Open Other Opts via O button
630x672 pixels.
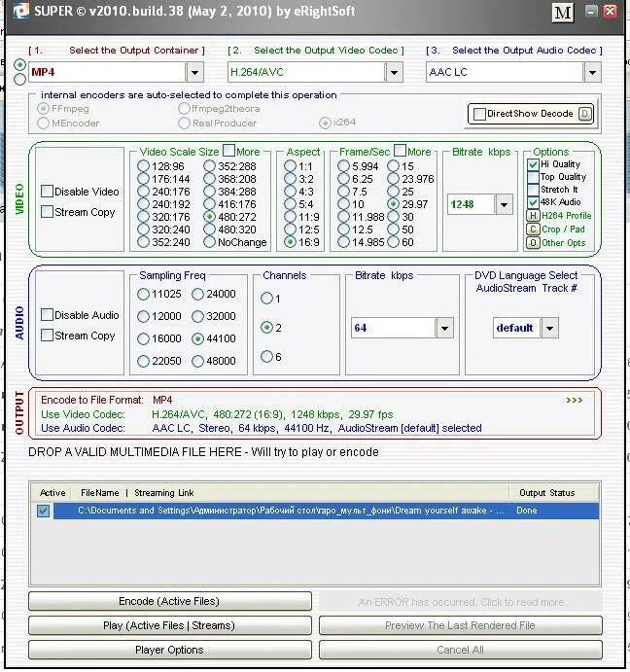pyautogui.click(x=533, y=243)
